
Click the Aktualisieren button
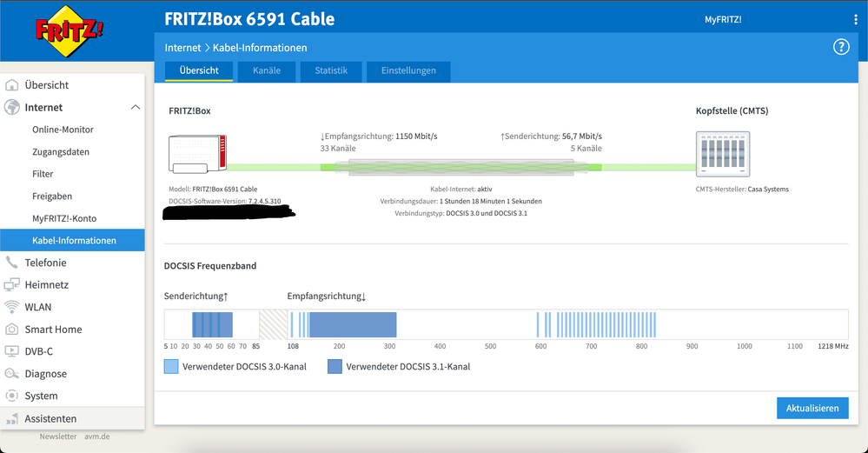click(812, 408)
